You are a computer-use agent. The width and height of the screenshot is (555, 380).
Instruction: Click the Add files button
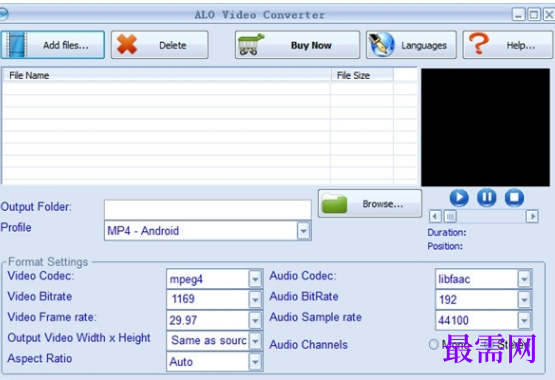coord(53,45)
